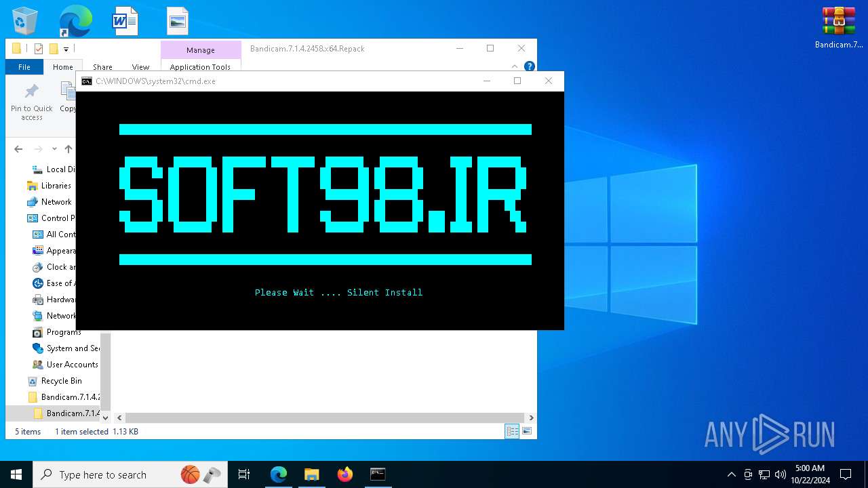Click the cmd.exe taskbar button

pos(378,474)
